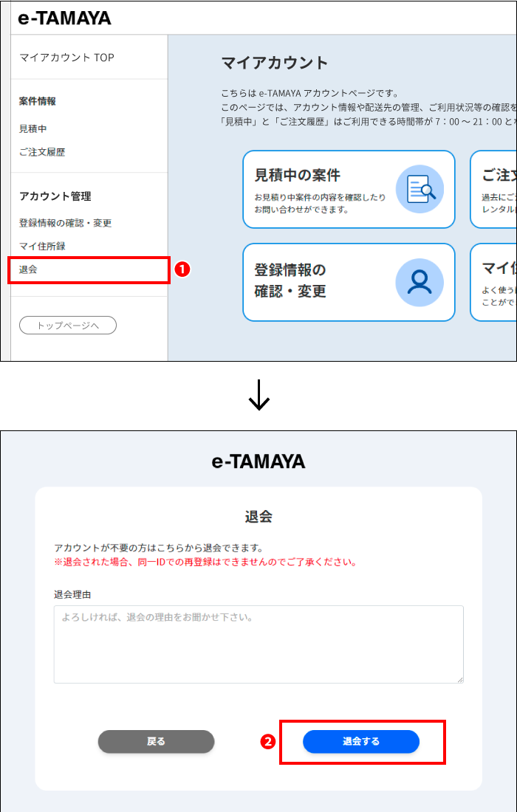Image resolution: width=517 pixels, height=812 pixels.
Task: Open the 登録情報の確認・変更 card title
Action: (x=290, y=281)
